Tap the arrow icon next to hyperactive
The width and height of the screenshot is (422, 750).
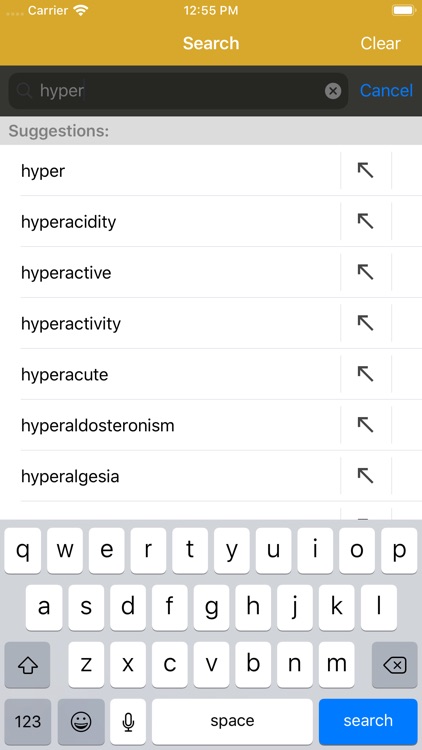pyautogui.click(x=366, y=272)
